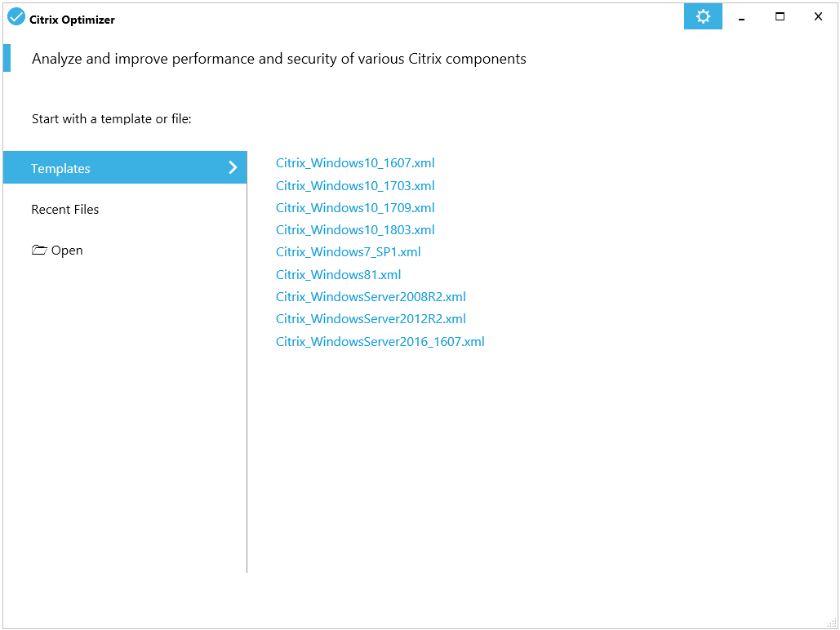The width and height of the screenshot is (840, 630).
Task: Click the Citrix Optimizer title text
Action: (73, 20)
